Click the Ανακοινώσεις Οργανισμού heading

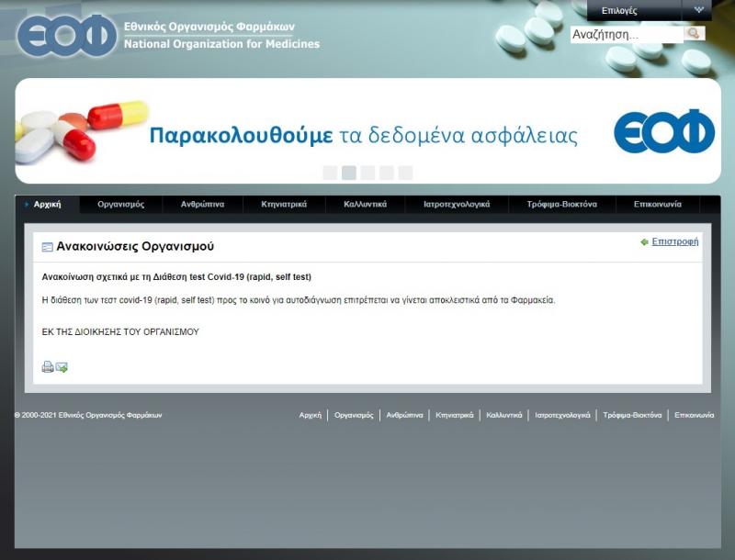(x=135, y=246)
